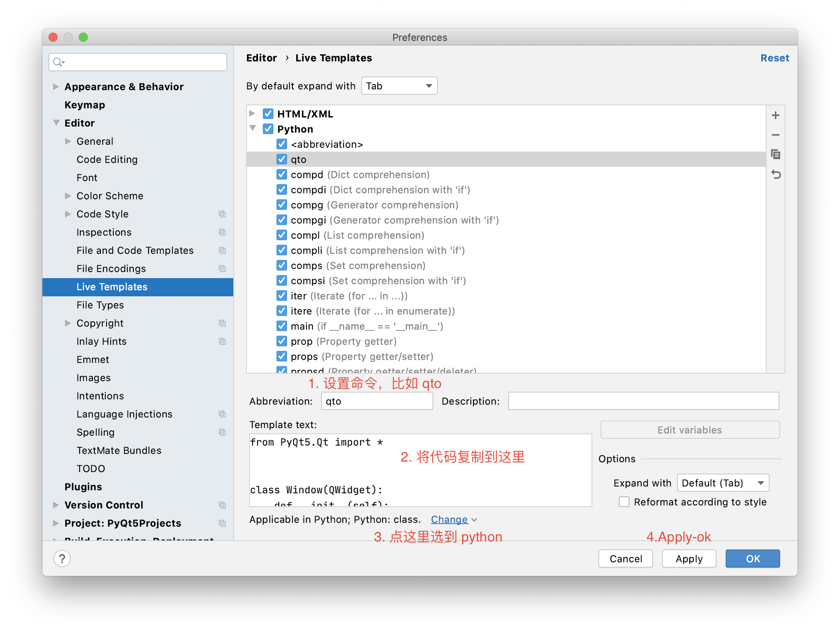Select File Types in the sidebar
840x632 pixels.
point(100,305)
